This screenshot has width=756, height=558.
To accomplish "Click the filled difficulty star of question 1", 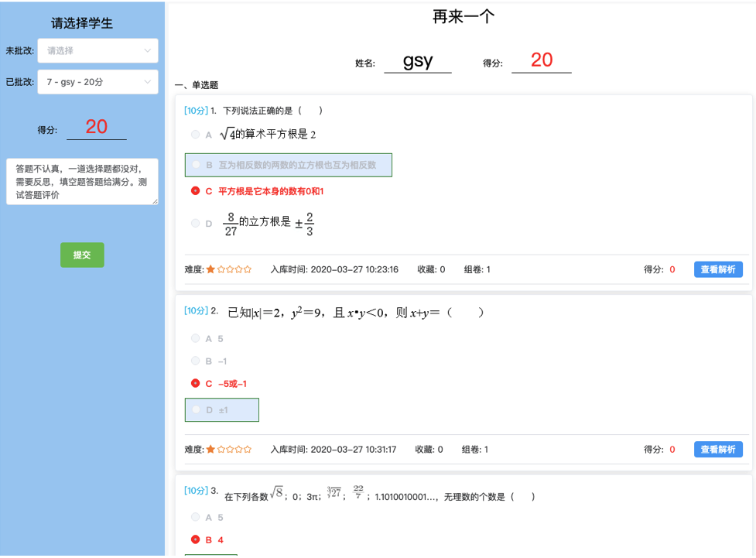I will (210, 269).
